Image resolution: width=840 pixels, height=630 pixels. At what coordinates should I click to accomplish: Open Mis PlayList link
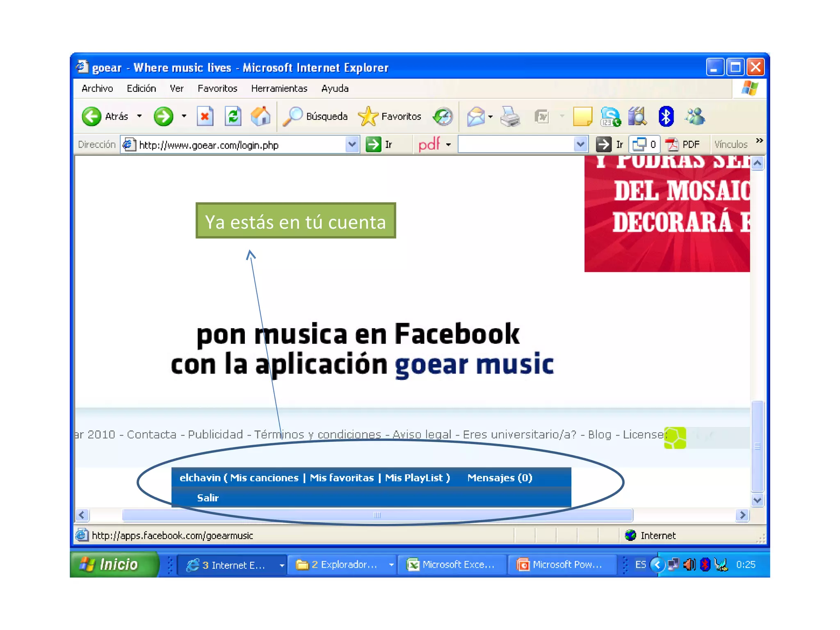414,478
